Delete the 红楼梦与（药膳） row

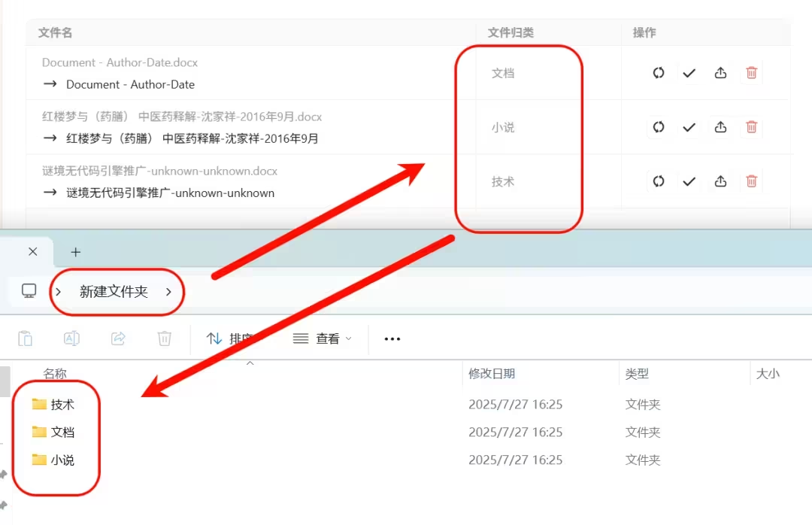tap(751, 127)
